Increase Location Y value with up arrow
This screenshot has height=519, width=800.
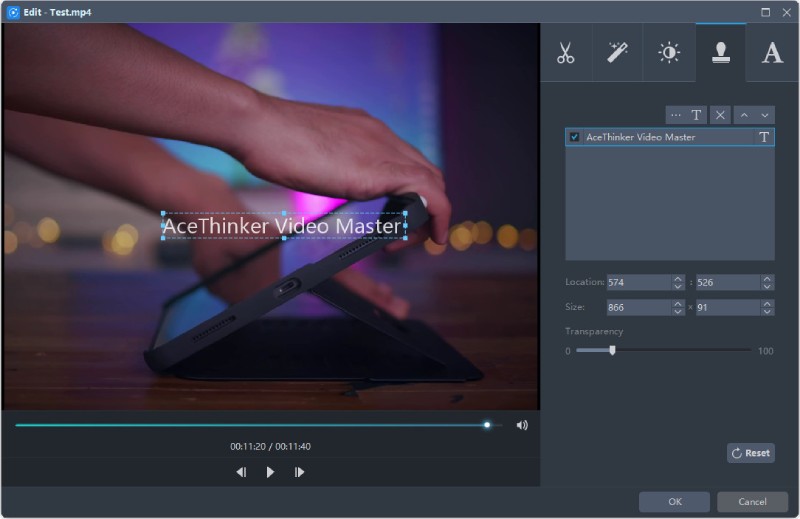click(767, 279)
